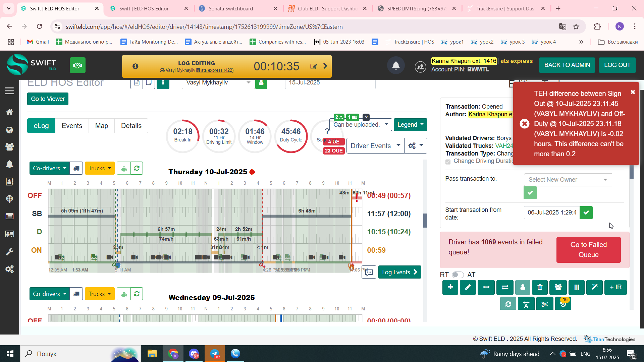Switch to the Details tab
Image resolution: width=644 pixels, height=362 pixels.
pos(131,126)
